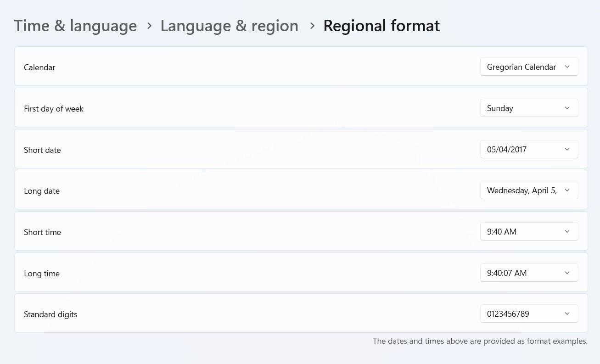The width and height of the screenshot is (600, 364).
Task: Click the chevron beside 0123456789
Action: [x=567, y=314]
